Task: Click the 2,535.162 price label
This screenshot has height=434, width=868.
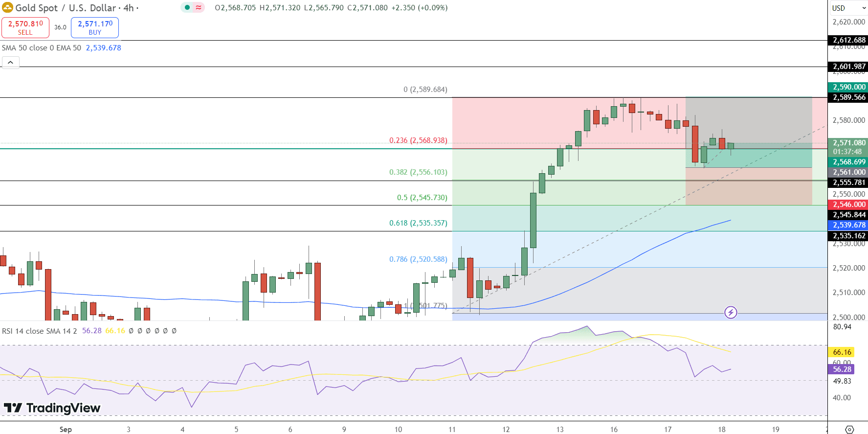Action: (848, 236)
